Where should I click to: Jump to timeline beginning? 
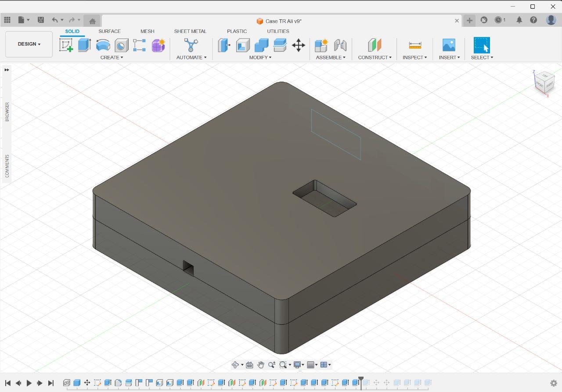(7, 383)
